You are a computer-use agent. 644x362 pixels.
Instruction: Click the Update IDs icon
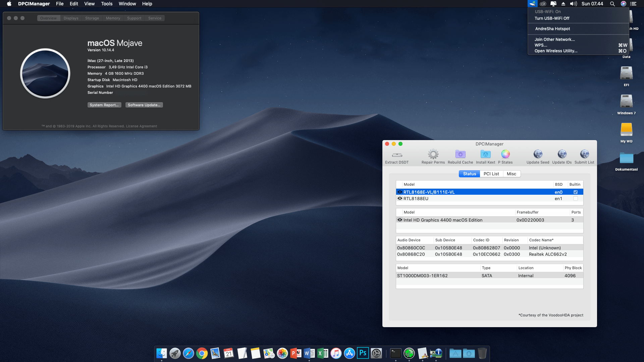pos(562,155)
